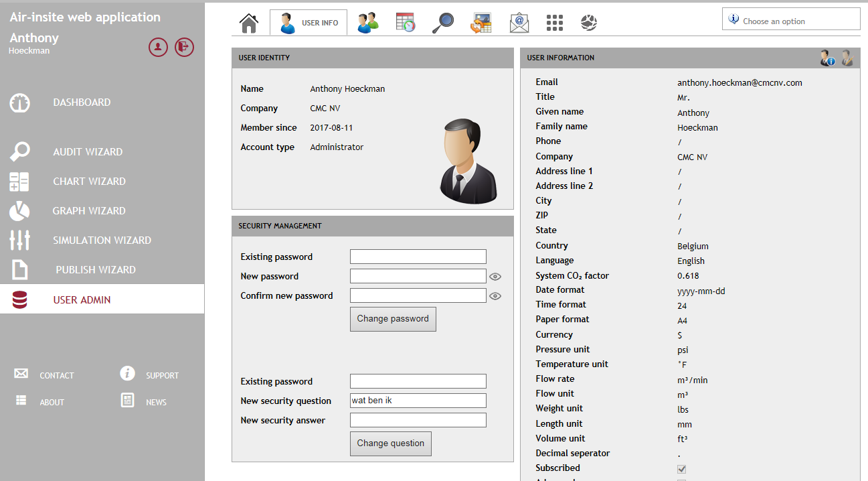Click the edit user information icon
The image size is (868, 481).
click(847, 58)
